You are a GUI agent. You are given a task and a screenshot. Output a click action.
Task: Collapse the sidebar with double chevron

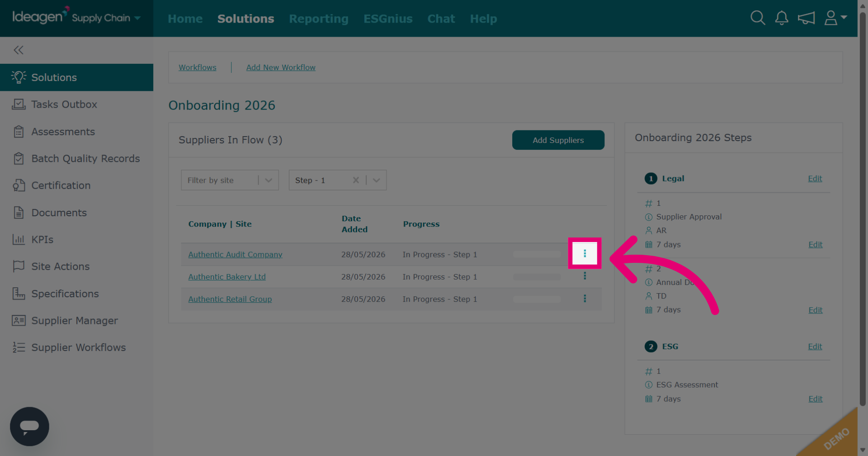(19, 50)
